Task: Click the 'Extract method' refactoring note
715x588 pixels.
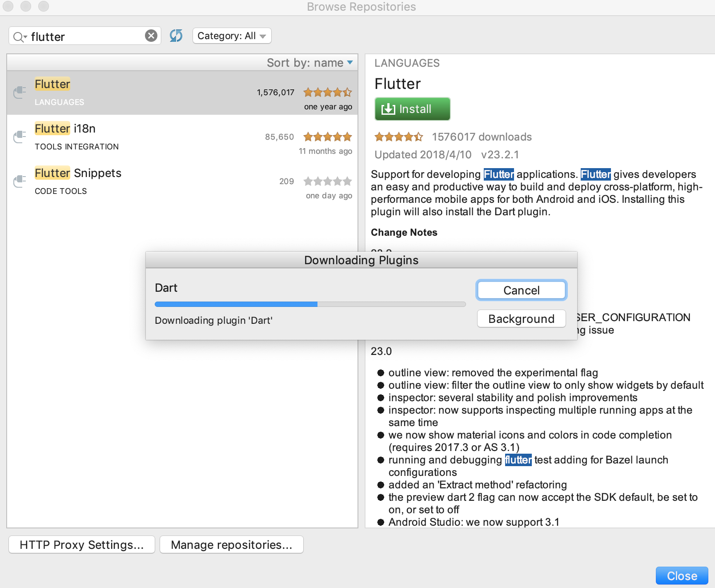Action: click(x=478, y=485)
